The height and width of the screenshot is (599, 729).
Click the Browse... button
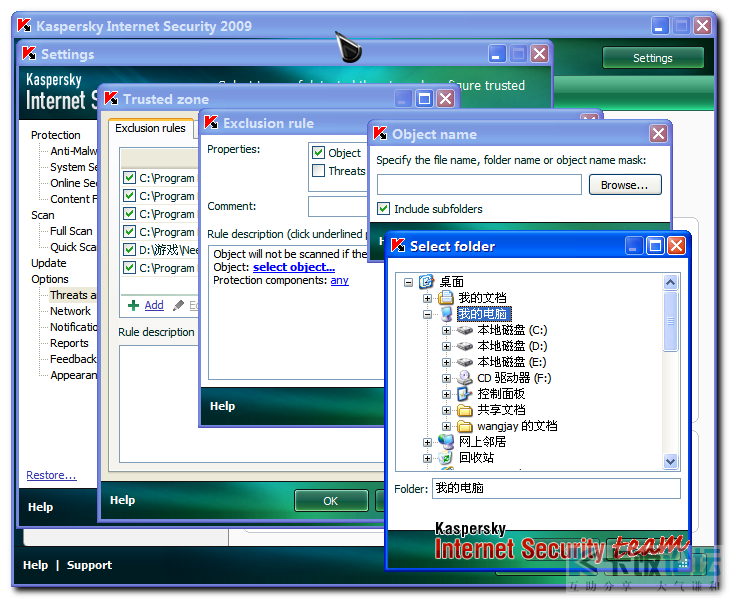point(625,185)
